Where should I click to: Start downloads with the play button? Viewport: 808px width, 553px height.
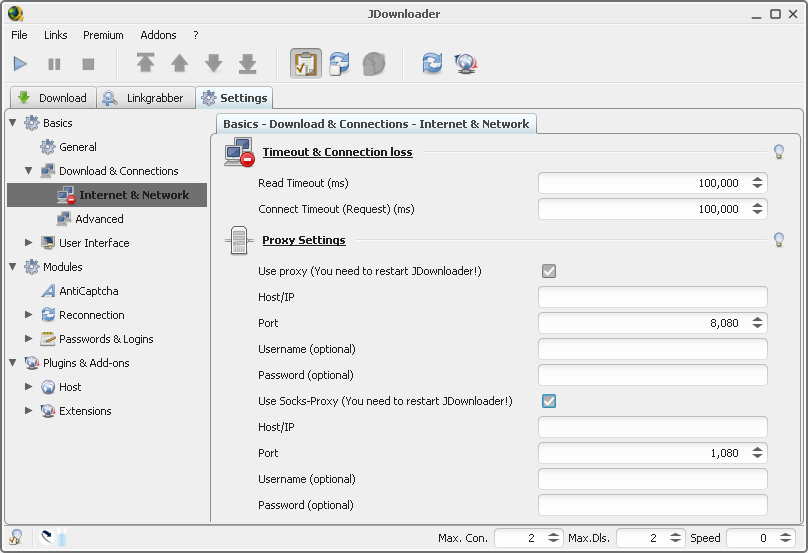tap(20, 64)
